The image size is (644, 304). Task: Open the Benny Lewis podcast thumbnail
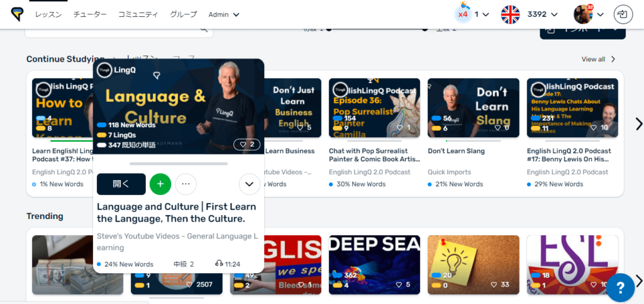pyautogui.click(x=572, y=108)
